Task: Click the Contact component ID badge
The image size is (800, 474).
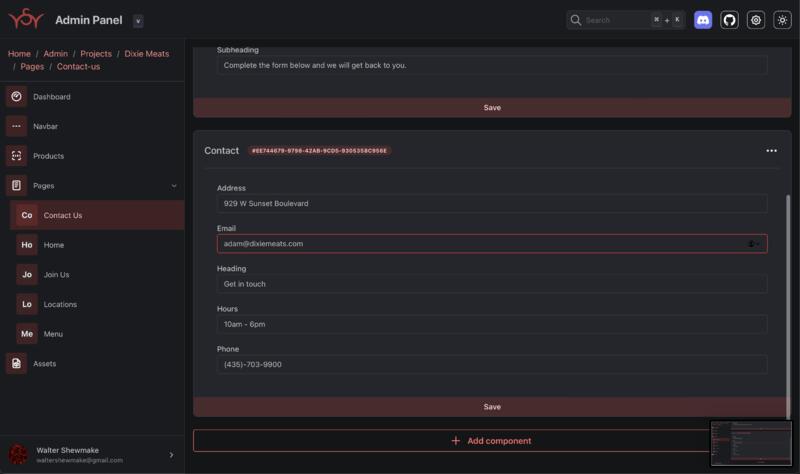Action: [x=319, y=151]
